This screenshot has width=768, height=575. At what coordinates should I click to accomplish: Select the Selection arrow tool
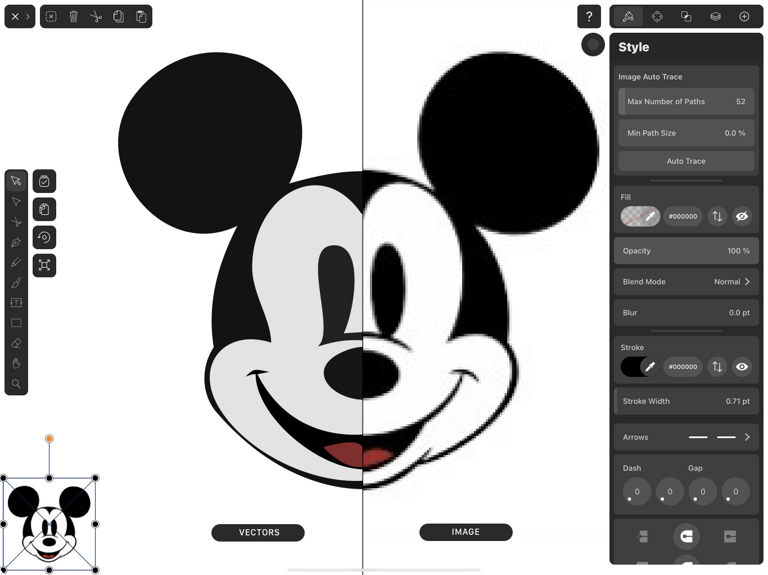click(x=16, y=181)
